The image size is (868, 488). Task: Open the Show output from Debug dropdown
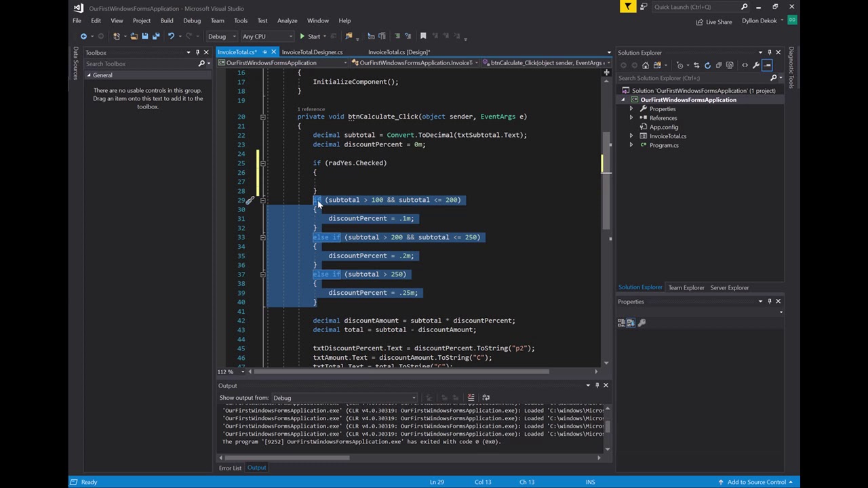[344, 398]
